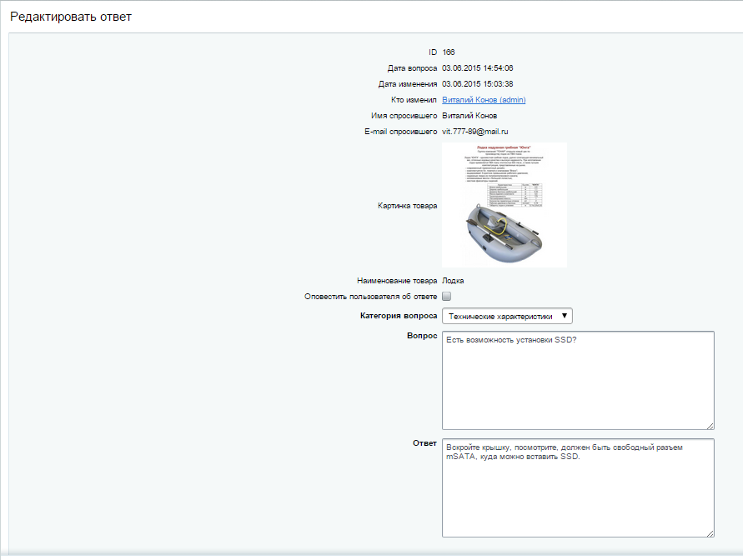Screen dimensions: 743x560
Task: Click the Категория вопроса field label
Action: pos(398,316)
